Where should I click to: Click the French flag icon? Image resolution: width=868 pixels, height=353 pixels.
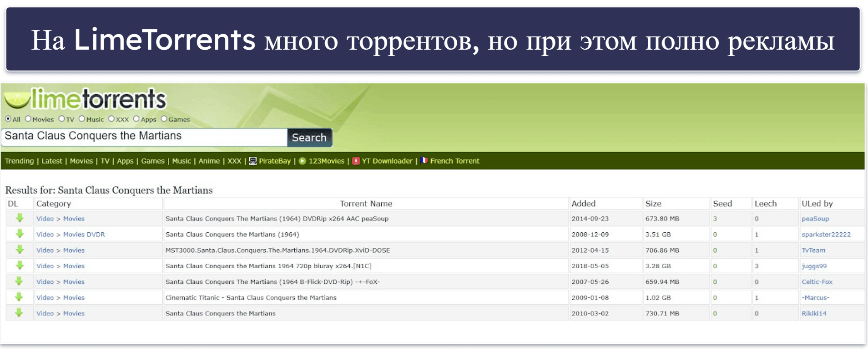424,160
